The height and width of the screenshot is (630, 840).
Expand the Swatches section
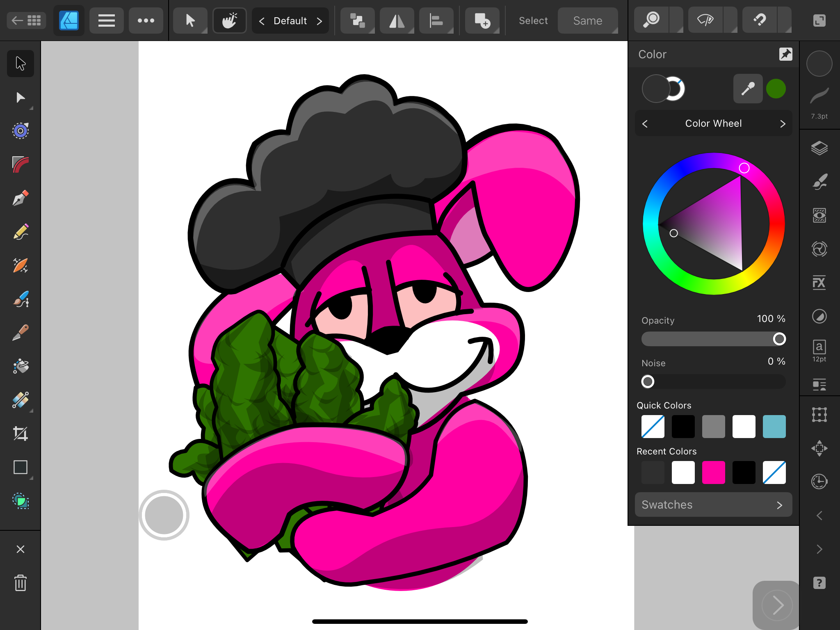[x=713, y=504]
